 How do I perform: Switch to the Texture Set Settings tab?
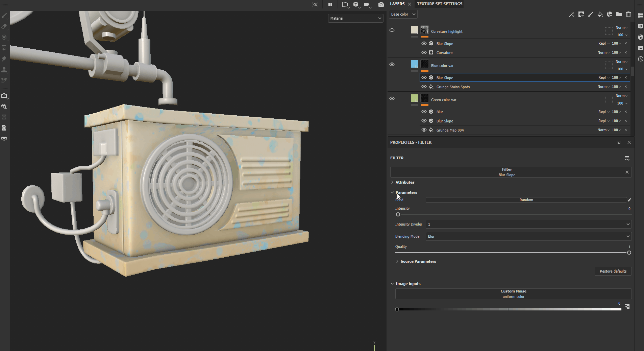point(439,4)
